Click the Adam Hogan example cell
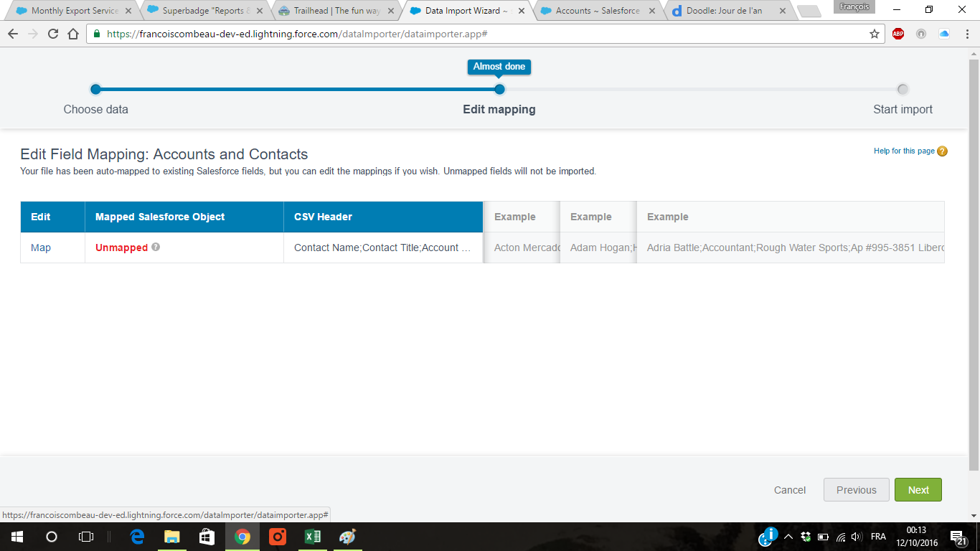The width and height of the screenshot is (980, 551). click(598, 248)
